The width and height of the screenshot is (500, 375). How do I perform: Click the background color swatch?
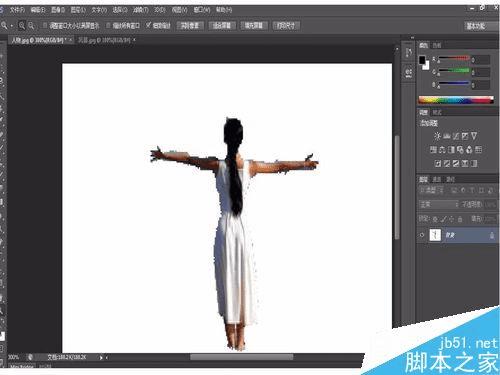point(427,66)
